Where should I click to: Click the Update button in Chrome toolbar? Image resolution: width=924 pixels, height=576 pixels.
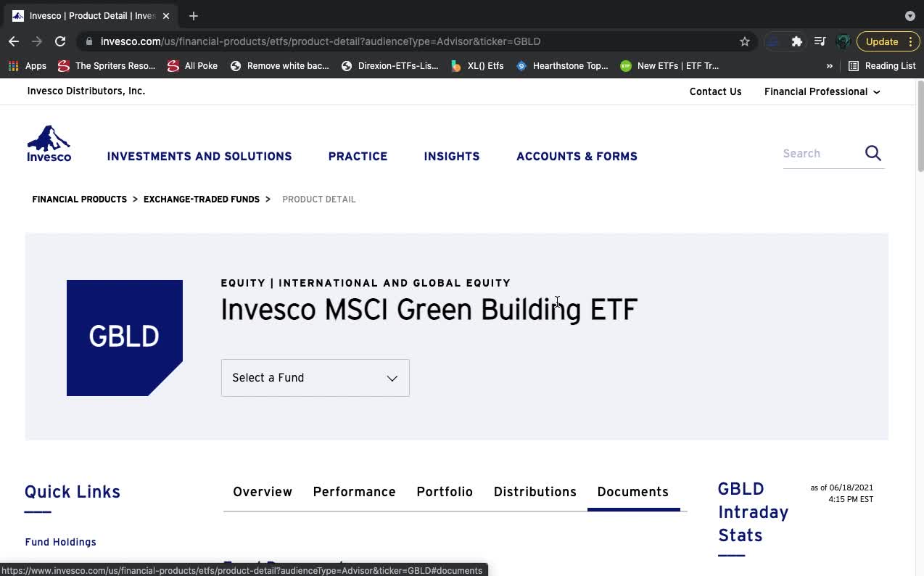(x=882, y=41)
